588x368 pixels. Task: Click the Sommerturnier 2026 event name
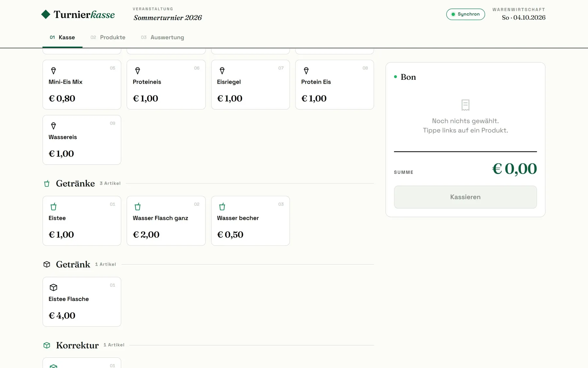(x=168, y=18)
